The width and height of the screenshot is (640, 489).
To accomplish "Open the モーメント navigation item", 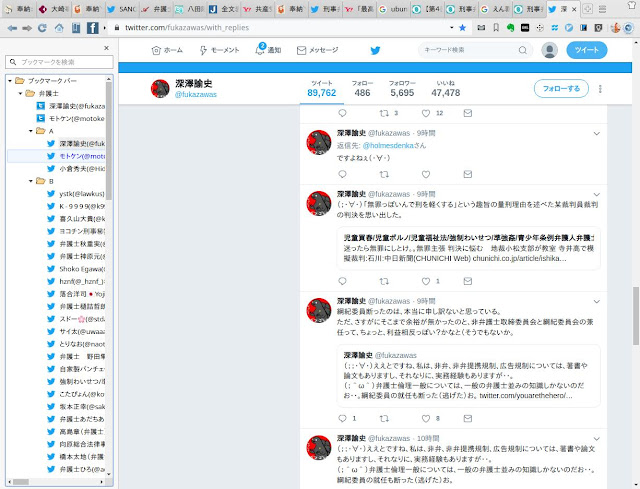I will pos(219,50).
